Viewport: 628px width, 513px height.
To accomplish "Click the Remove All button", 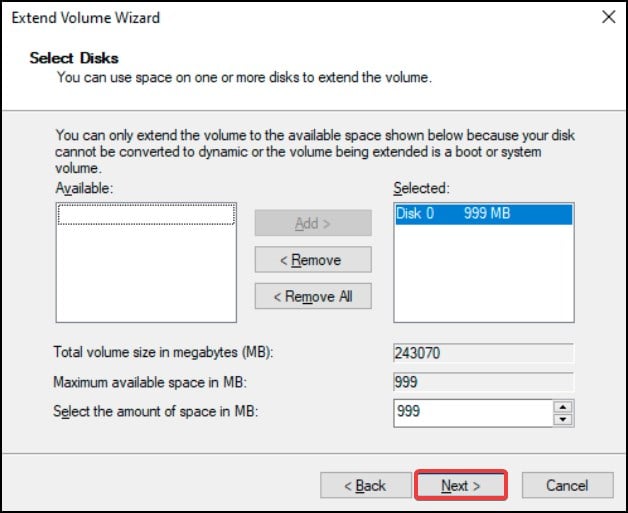I will 313,296.
